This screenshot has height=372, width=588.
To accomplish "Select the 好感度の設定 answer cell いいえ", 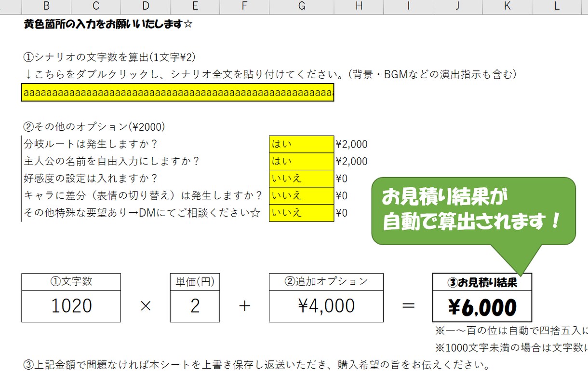I will (x=302, y=179).
